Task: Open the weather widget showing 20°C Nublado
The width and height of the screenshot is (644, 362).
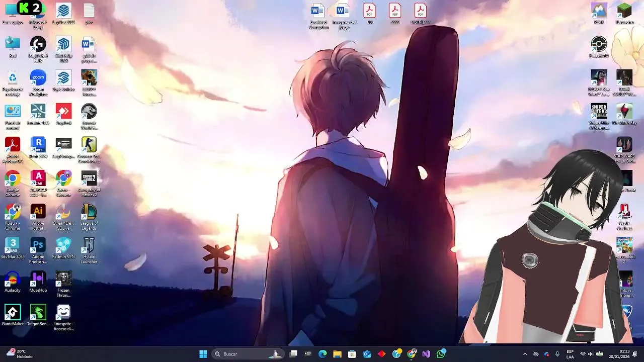Action: coord(19,354)
